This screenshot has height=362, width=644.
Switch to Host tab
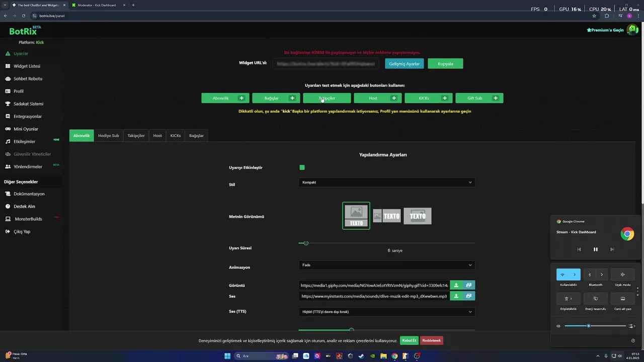(x=157, y=135)
